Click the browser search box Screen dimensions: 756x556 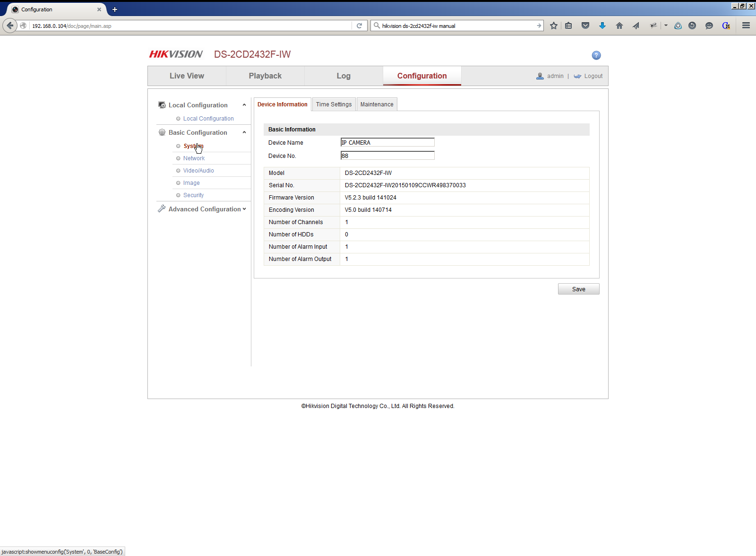[x=458, y=26]
